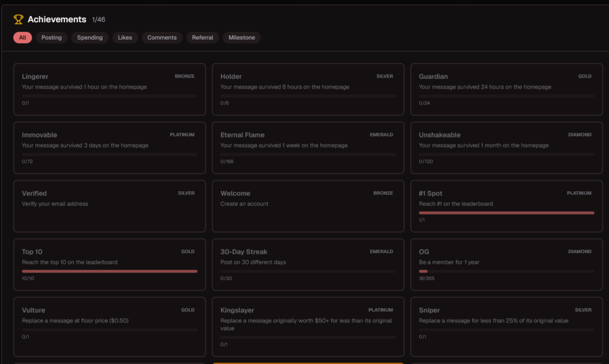Click the completed Top 10 progress bar
This screenshot has height=364, width=609.
[109, 271]
